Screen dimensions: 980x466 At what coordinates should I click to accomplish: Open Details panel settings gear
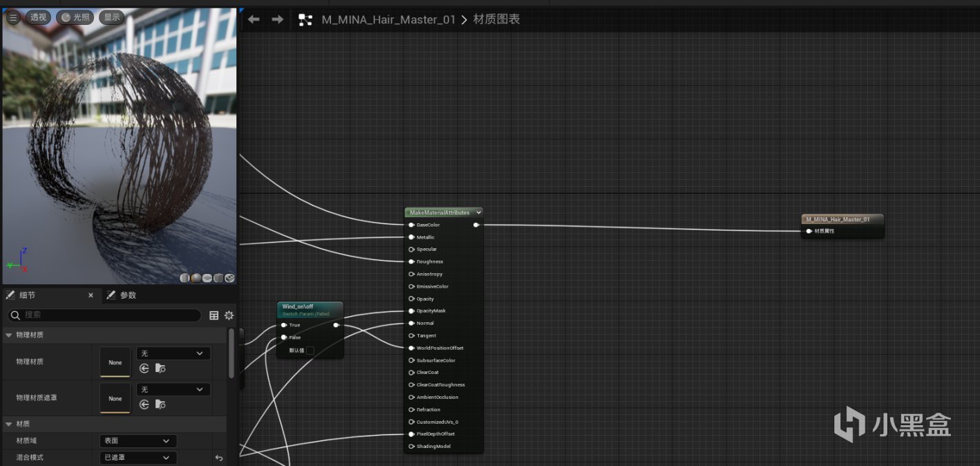[229, 315]
